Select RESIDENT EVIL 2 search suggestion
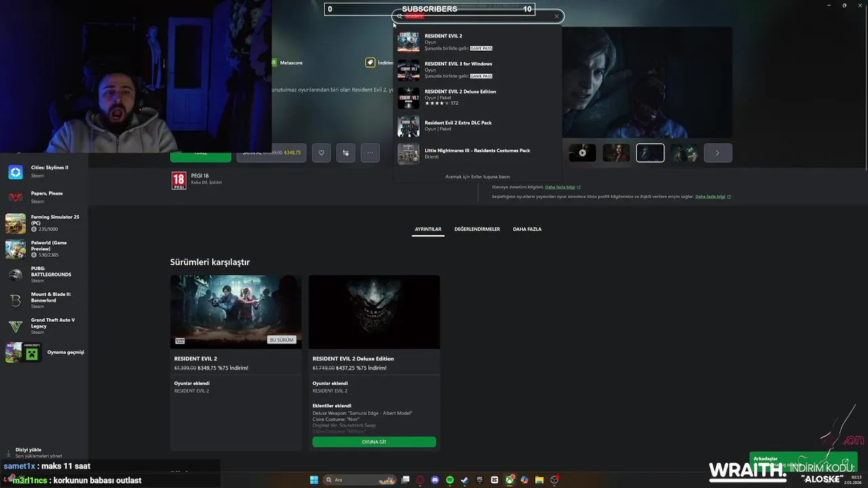 (478, 42)
